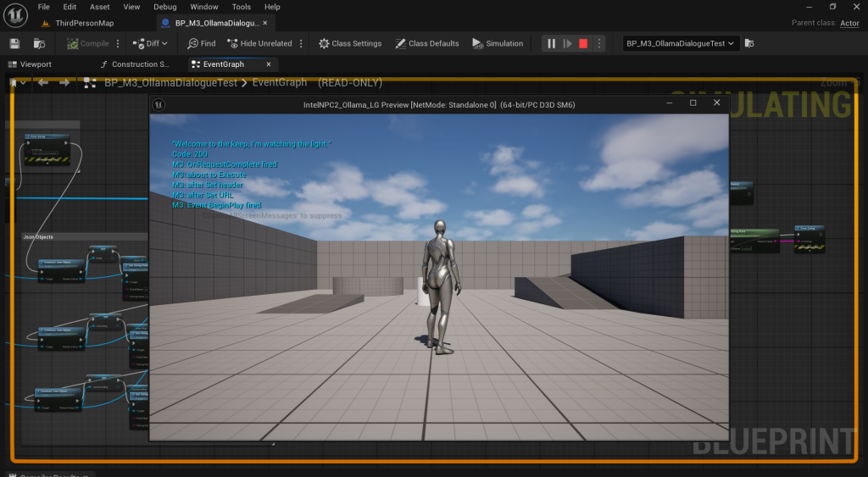The width and height of the screenshot is (868, 477).
Task: Navigate forward in graph history
Action: [x=64, y=83]
